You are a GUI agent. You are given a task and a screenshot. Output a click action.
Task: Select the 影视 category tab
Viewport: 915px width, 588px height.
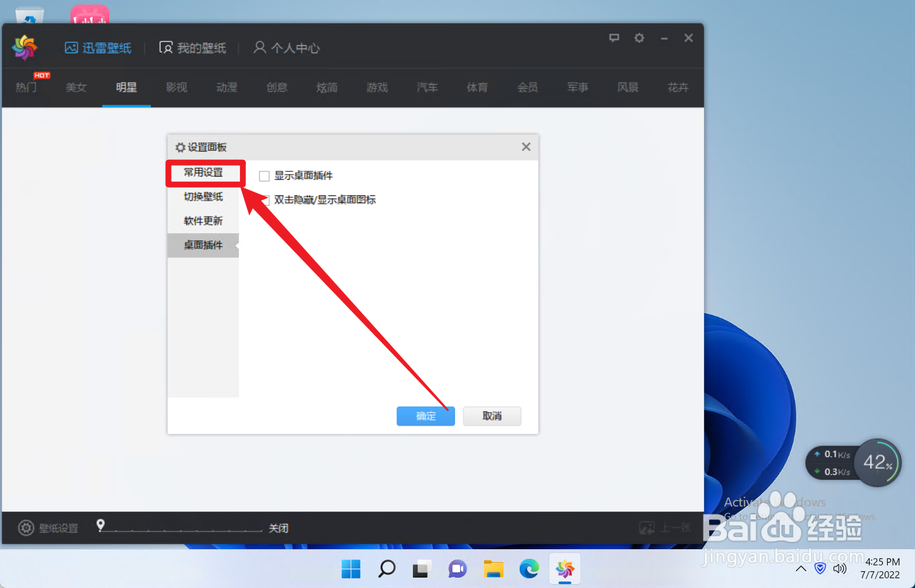click(177, 87)
